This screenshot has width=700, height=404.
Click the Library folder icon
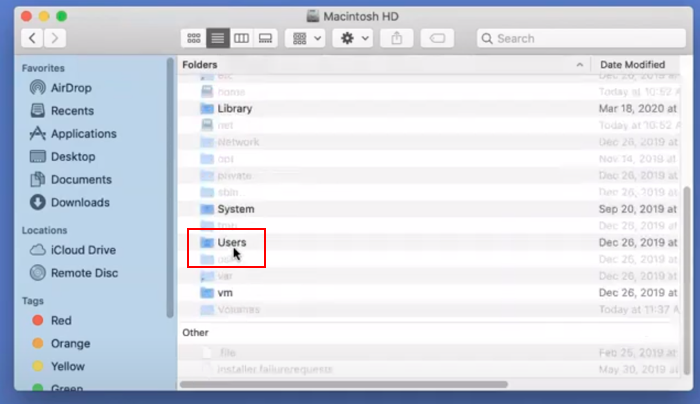point(207,108)
